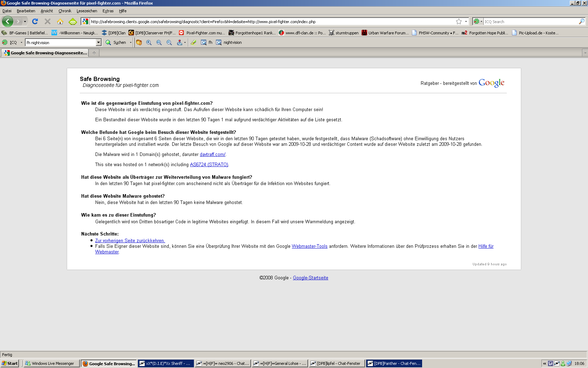
Task: Open a new tab with the plus button
Action: [94, 53]
